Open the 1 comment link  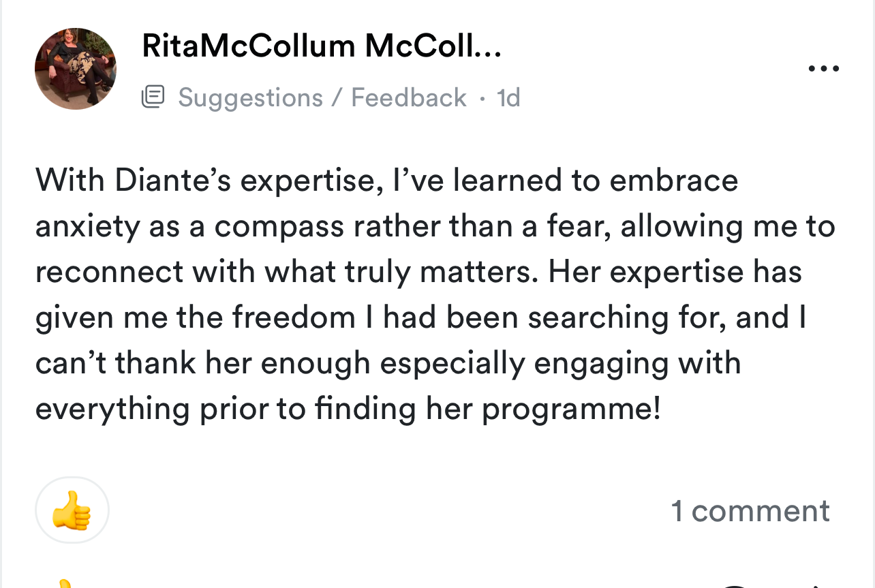coord(750,510)
